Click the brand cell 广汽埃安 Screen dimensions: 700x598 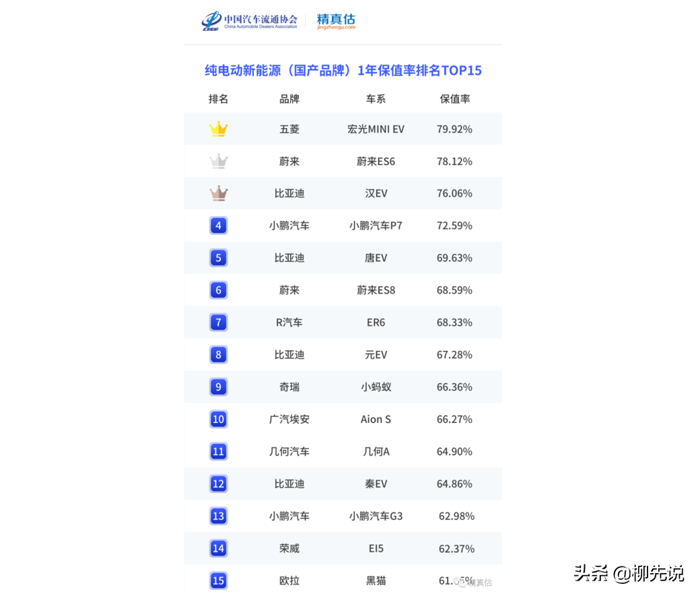(289, 420)
